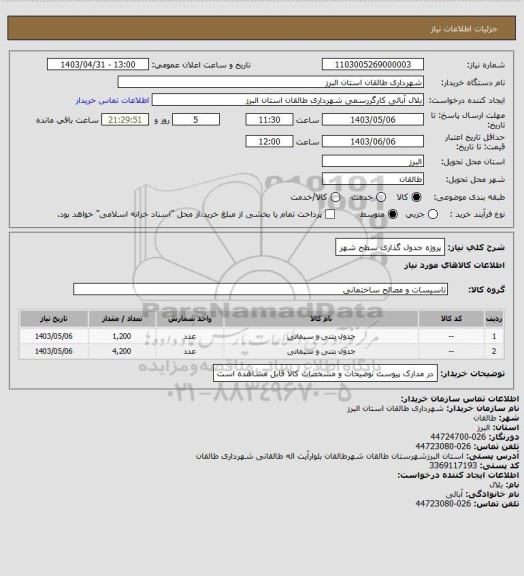The width and height of the screenshot is (524, 576).
Task: Select the کالا/خدمت radio button
Action: (x=335, y=198)
